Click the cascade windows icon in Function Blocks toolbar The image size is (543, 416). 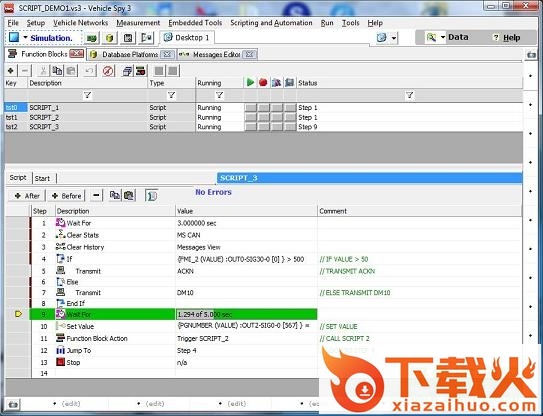click(127, 71)
